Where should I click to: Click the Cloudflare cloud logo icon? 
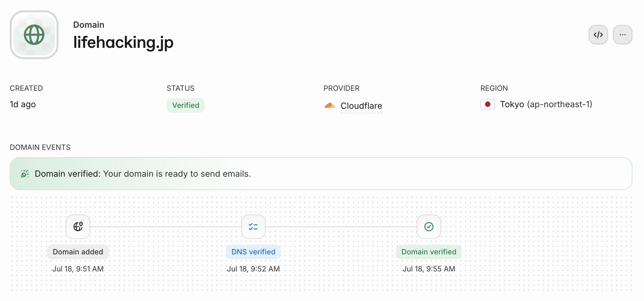click(329, 105)
